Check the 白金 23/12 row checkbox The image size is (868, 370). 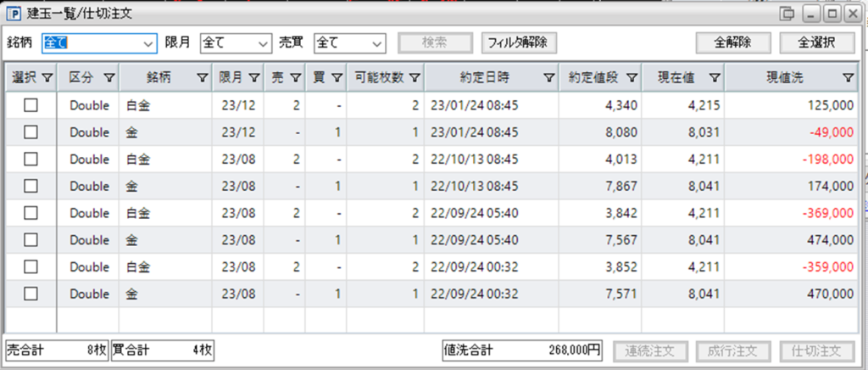pyautogui.click(x=31, y=105)
